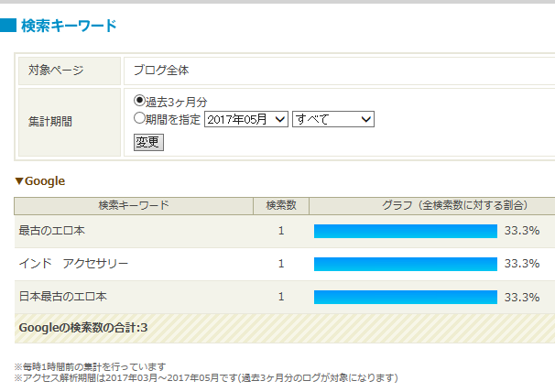Image resolution: width=555 pixels, height=392 pixels.
Task: Click the 検索数 column header
Action: 281,206
